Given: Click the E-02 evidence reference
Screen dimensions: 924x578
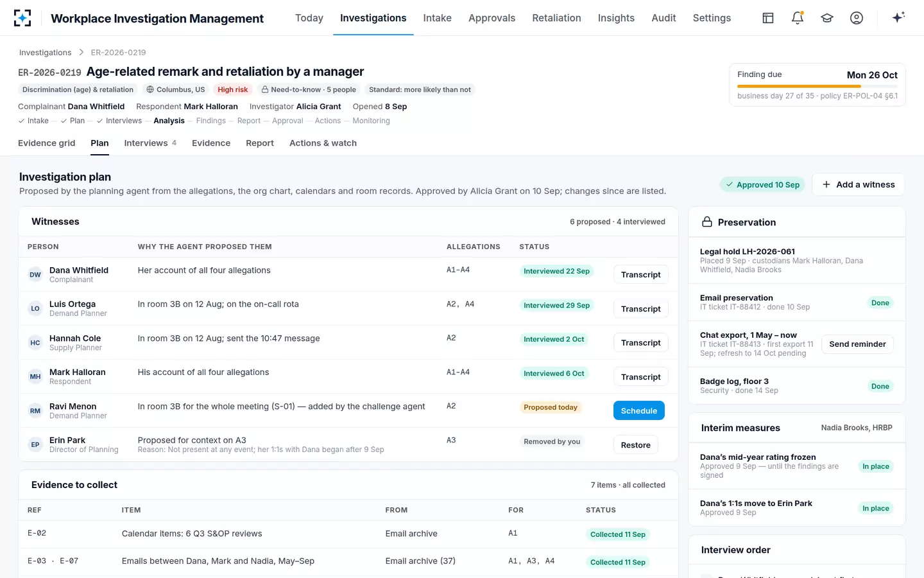Looking at the screenshot, I should pos(37,533).
